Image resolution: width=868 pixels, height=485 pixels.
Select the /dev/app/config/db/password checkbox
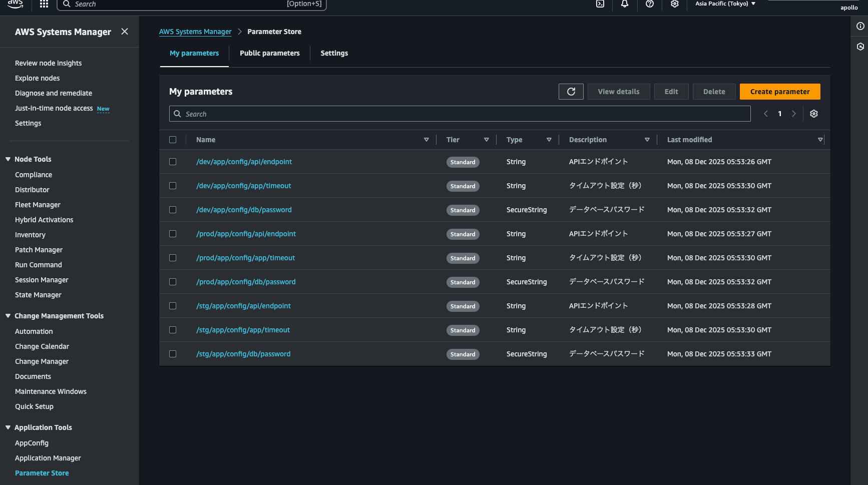click(x=173, y=210)
